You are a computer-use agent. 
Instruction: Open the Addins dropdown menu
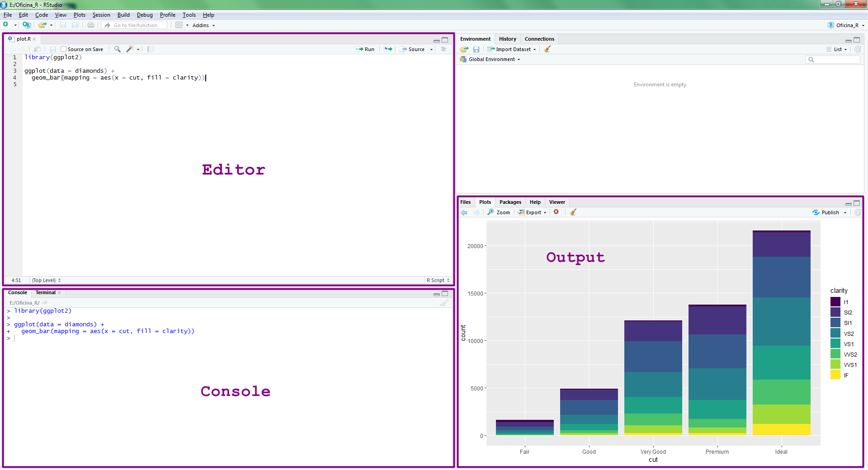pyautogui.click(x=203, y=25)
